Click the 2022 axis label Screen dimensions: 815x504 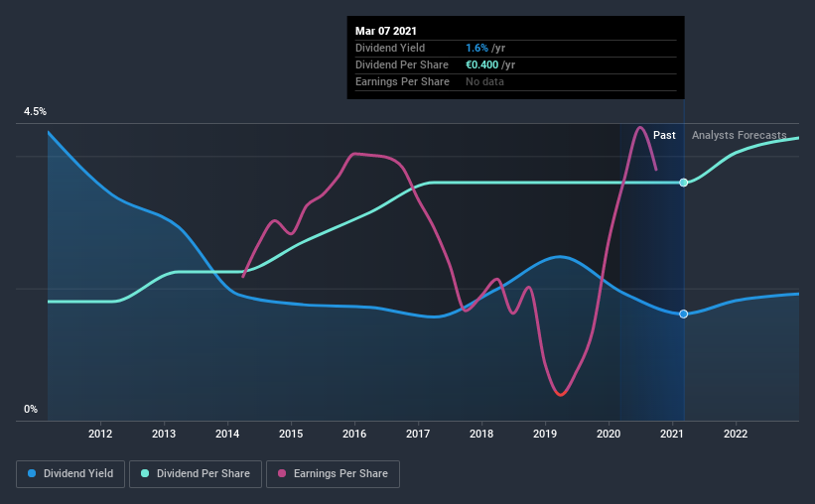point(736,434)
